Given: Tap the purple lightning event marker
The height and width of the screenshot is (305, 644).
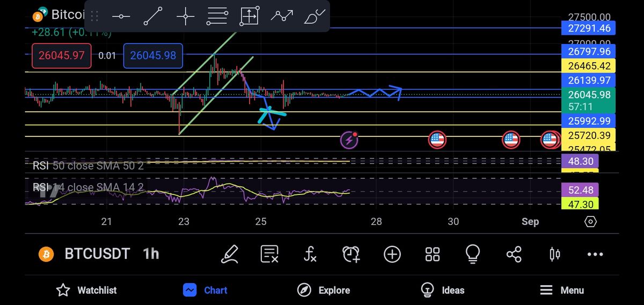Looking at the screenshot, I should pos(349,141).
